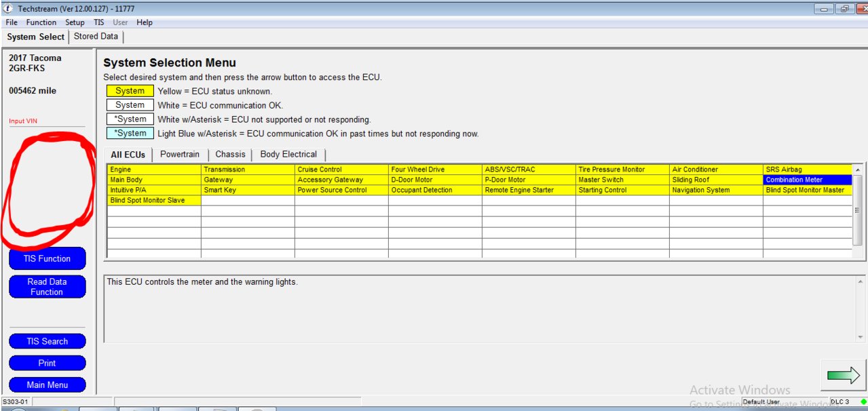Click the highlighted Combination Meter cell
Image resolution: width=868 pixels, height=411 pixels.
[808, 180]
